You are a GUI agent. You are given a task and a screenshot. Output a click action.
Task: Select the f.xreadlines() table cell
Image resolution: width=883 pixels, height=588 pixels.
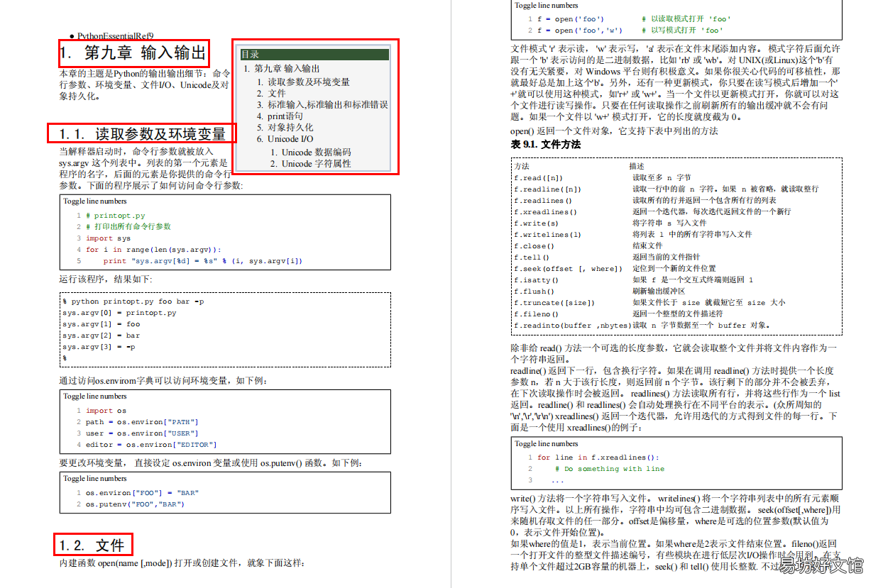click(x=545, y=212)
